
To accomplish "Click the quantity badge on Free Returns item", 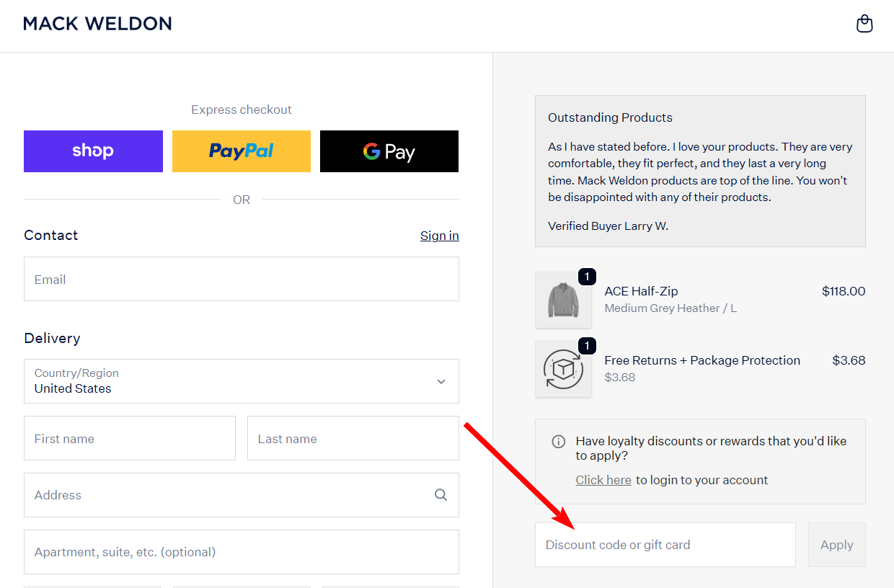I will pos(586,345).
